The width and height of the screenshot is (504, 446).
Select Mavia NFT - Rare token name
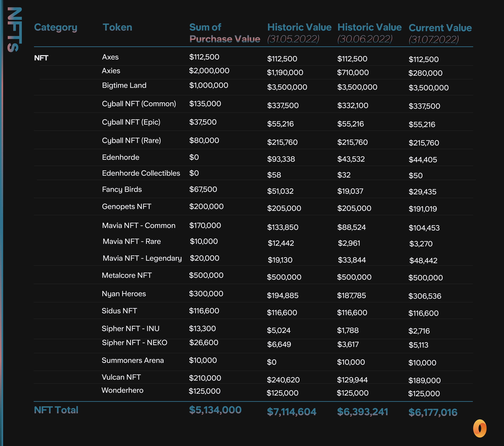[132, 241]
